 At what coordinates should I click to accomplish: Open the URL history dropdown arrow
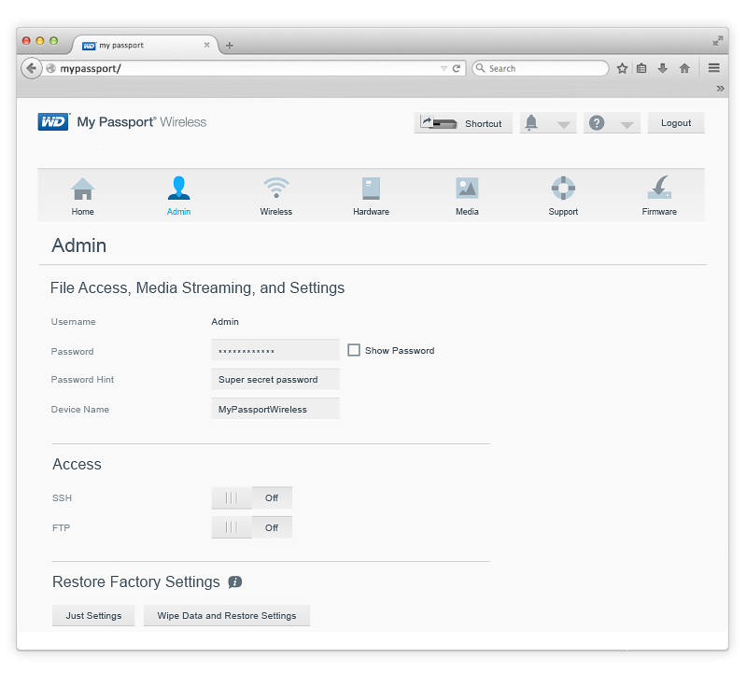tap(444, 68)
